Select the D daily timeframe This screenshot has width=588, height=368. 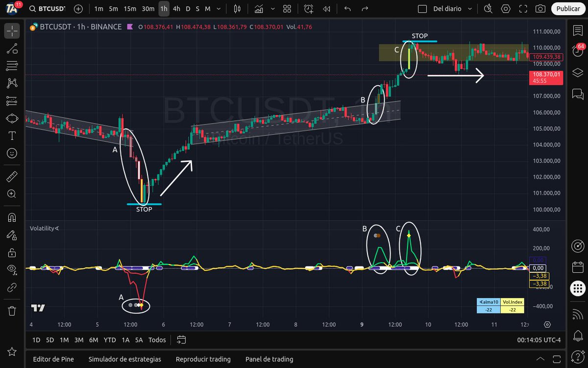[x=188, y=9]
